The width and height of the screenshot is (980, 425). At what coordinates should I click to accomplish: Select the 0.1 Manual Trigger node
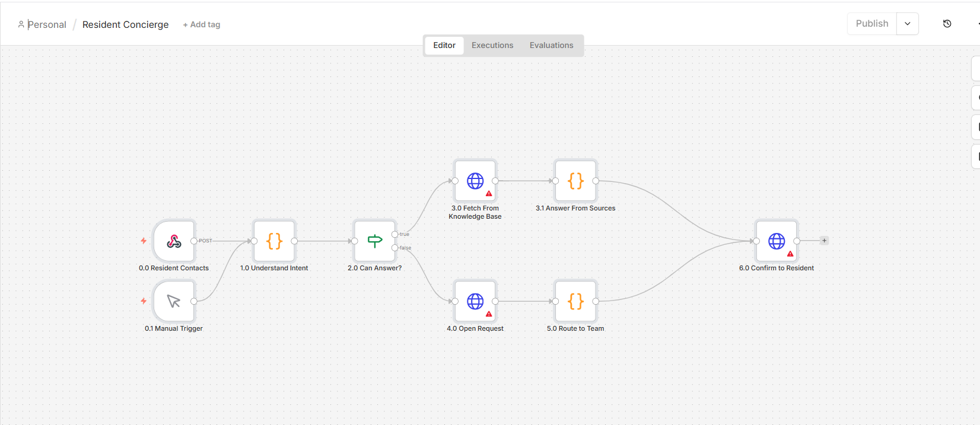point(174,301)
